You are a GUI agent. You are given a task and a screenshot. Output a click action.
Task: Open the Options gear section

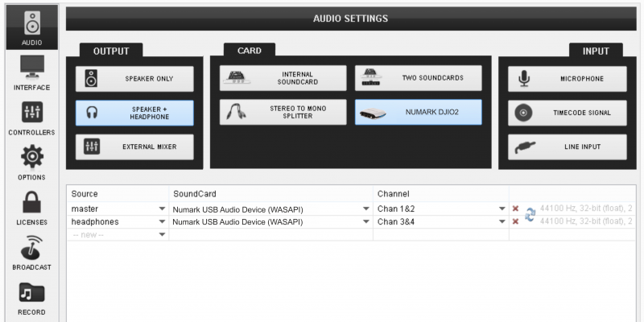coord(31,162)
